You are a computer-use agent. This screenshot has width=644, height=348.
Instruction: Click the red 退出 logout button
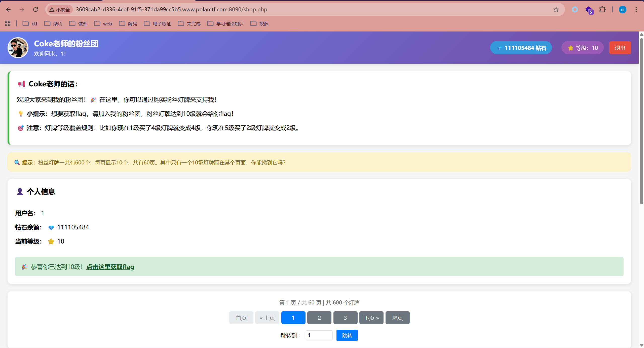coord(620,48)
